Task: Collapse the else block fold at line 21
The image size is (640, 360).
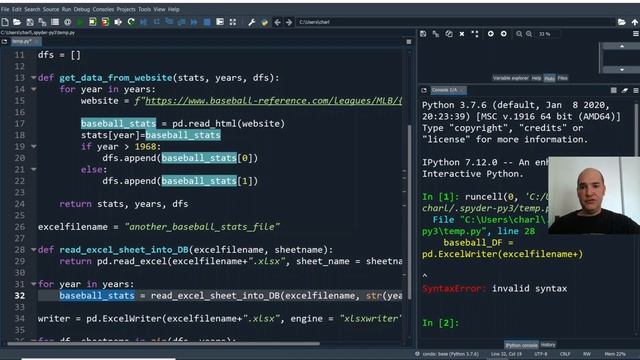Action: 33,169
